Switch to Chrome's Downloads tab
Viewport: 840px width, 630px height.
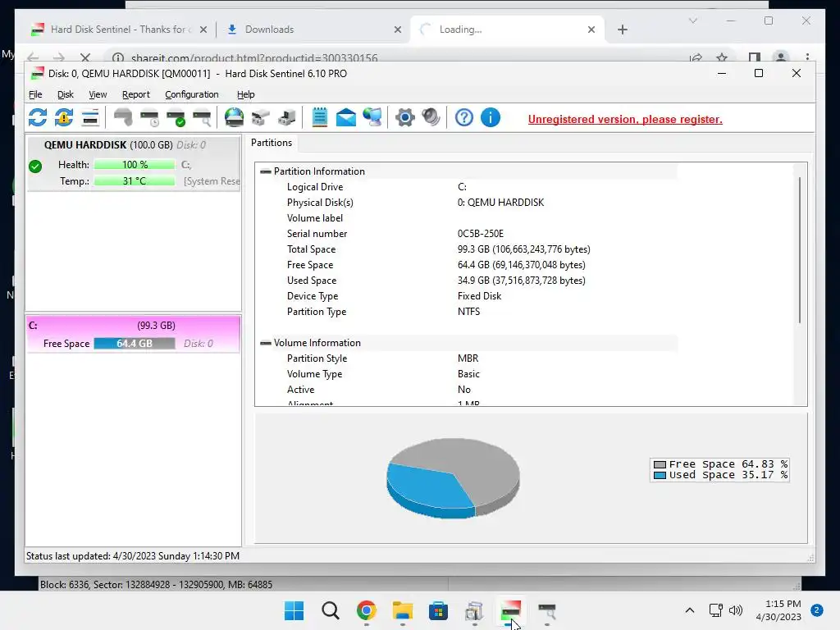pyautogui.click(x=313, y=30)
